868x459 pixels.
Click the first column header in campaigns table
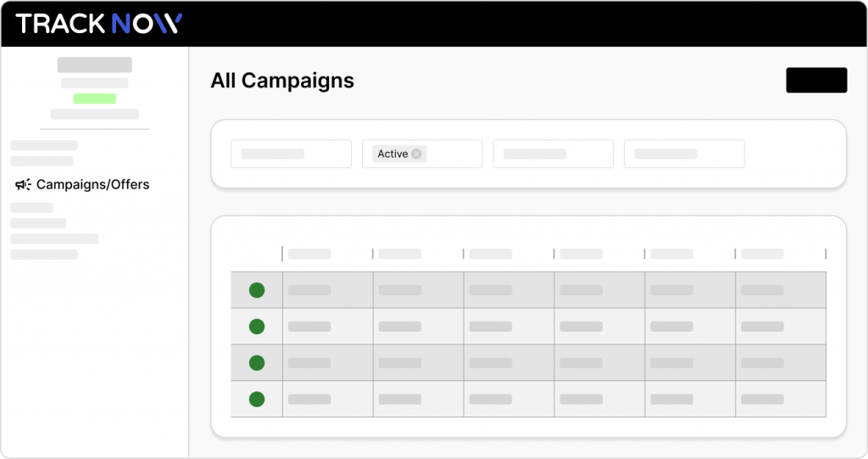[x=309, y=254]
